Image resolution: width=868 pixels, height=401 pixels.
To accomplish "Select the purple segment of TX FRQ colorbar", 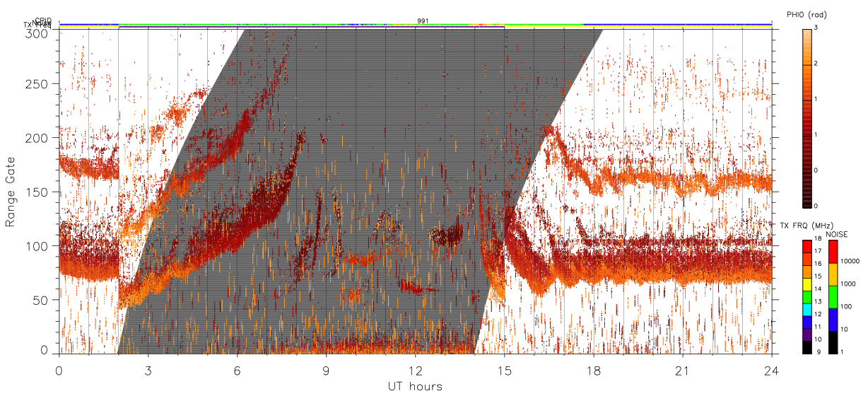I will [x=807, y=334].
